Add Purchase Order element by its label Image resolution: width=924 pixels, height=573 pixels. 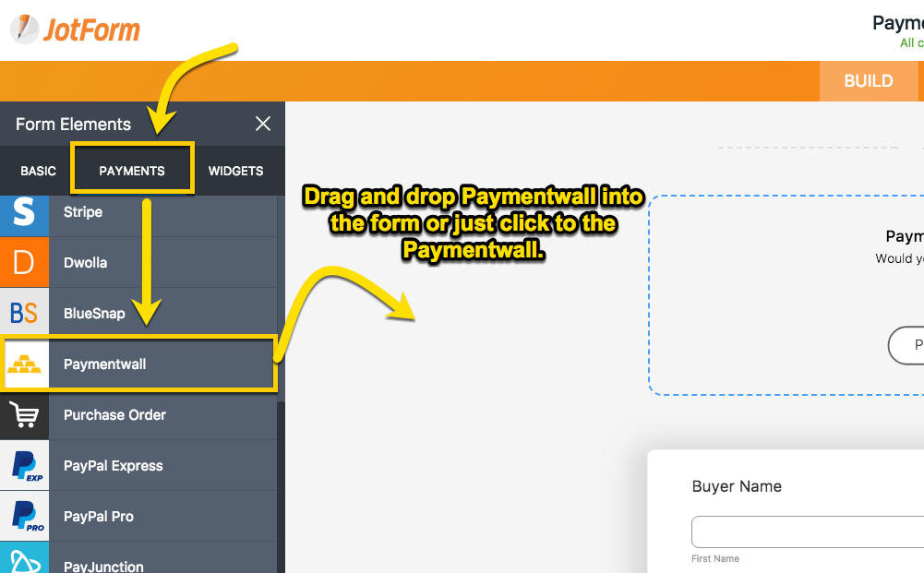114,414
